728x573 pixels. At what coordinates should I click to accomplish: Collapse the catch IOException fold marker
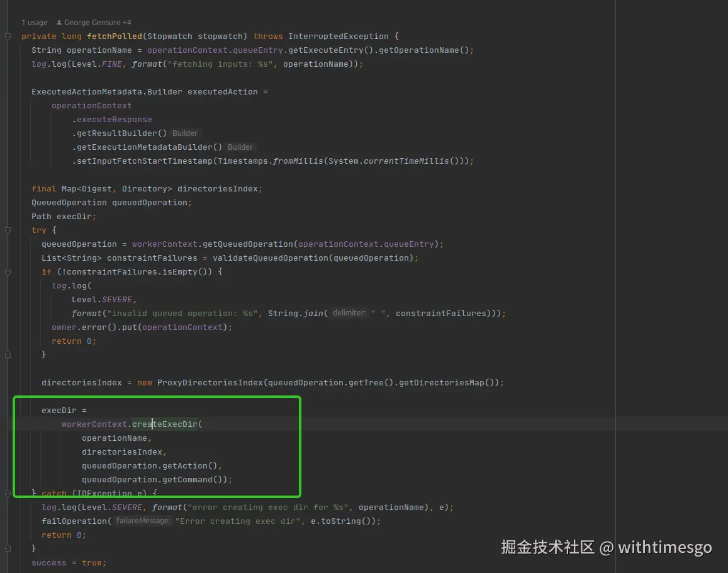(x=8, y=494)
